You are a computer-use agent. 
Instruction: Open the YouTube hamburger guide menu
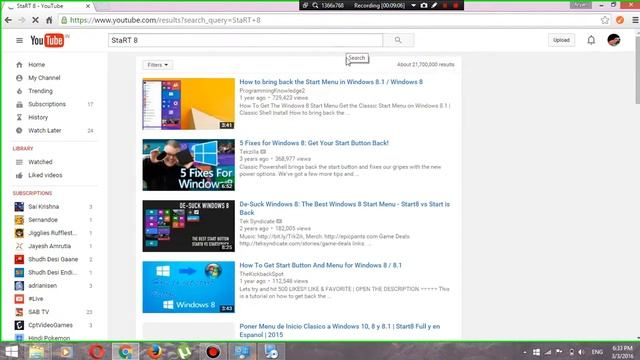click(x=19, y=40)
